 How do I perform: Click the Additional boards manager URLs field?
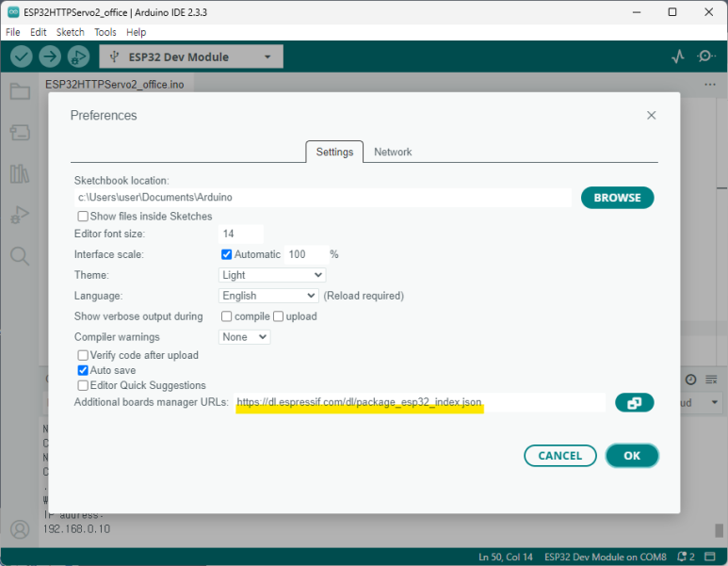point(419,402)
